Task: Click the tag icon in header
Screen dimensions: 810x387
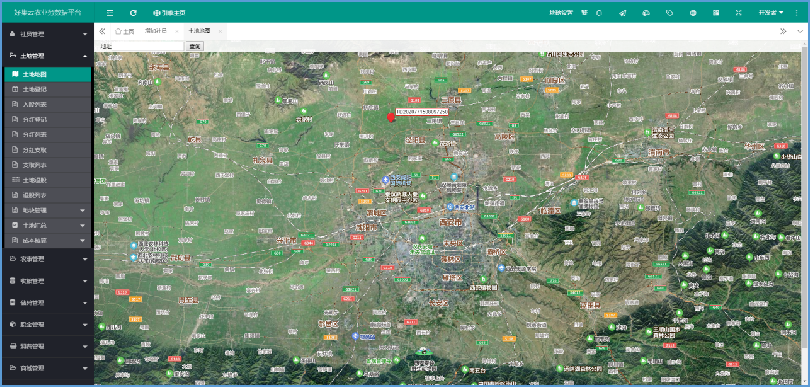Action: point(669,12)
